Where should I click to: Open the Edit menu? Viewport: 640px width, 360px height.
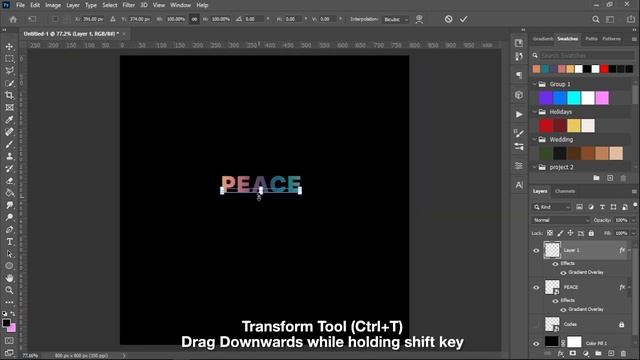click(x=35, y=5)
